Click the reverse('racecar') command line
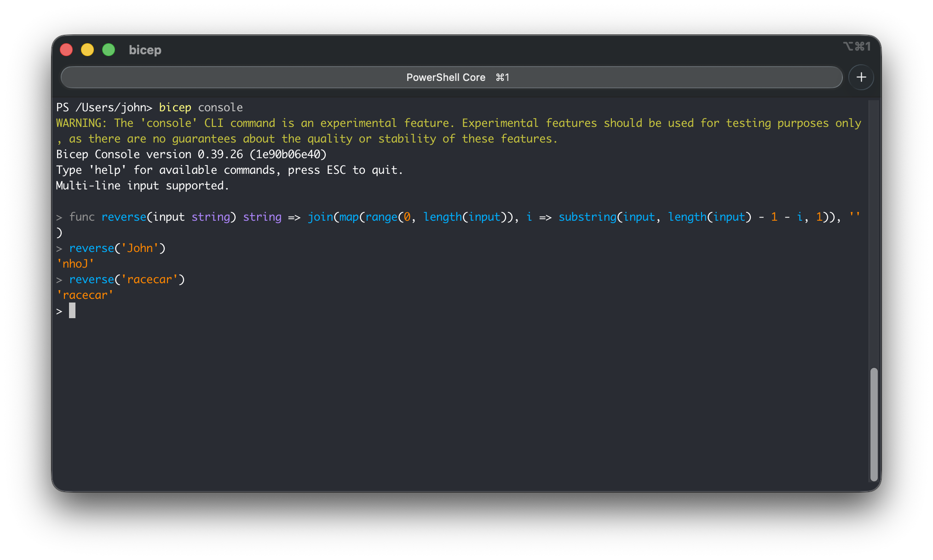The image size is (933, 560). pos(127,280)
